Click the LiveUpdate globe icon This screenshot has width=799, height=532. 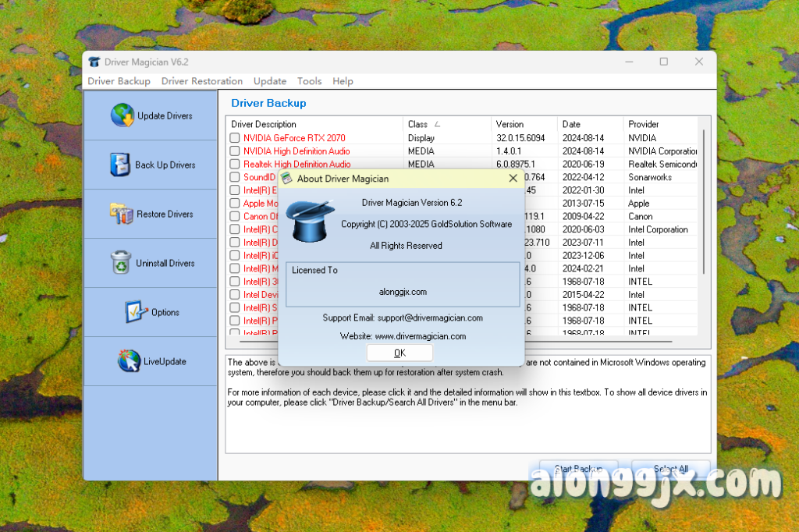tap(129, 361)
